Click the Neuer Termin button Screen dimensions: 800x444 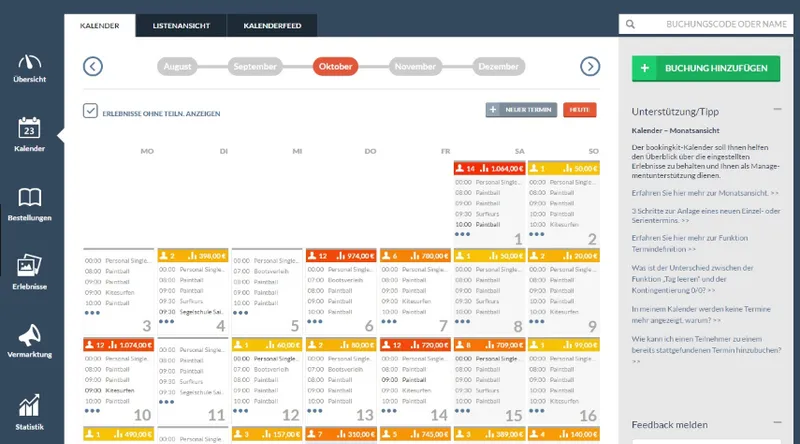click(521, 110)
